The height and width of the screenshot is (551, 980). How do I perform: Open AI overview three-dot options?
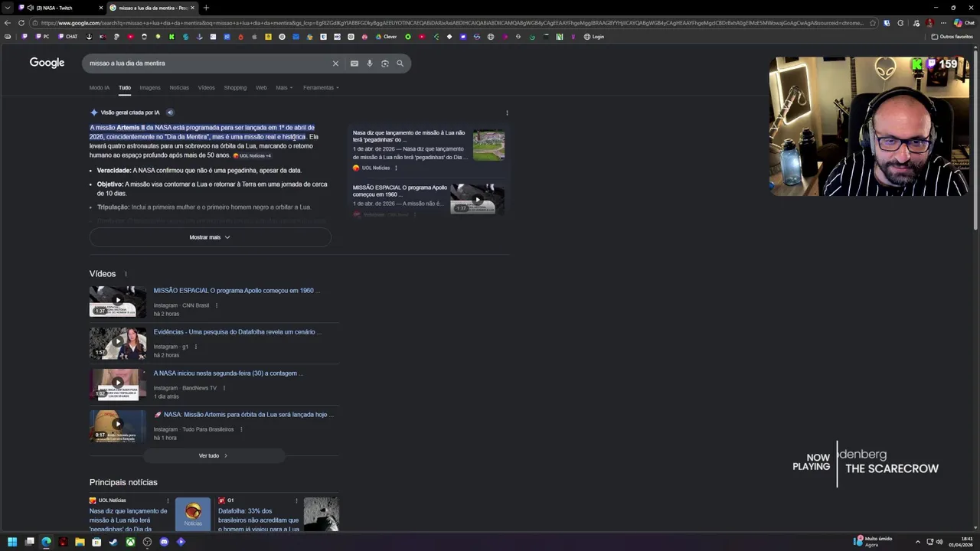(x=507, y=113)
